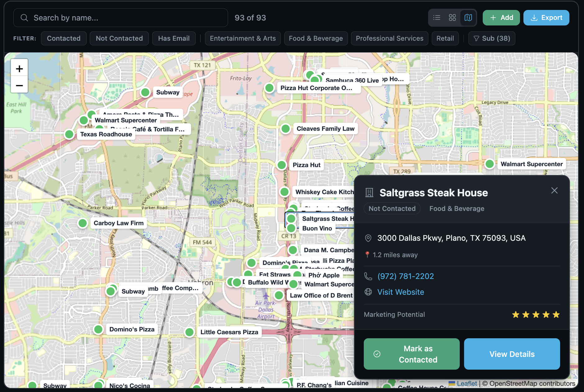
Task: Mark Saltgrass as Contacted
Action: [x=412, y=354]
